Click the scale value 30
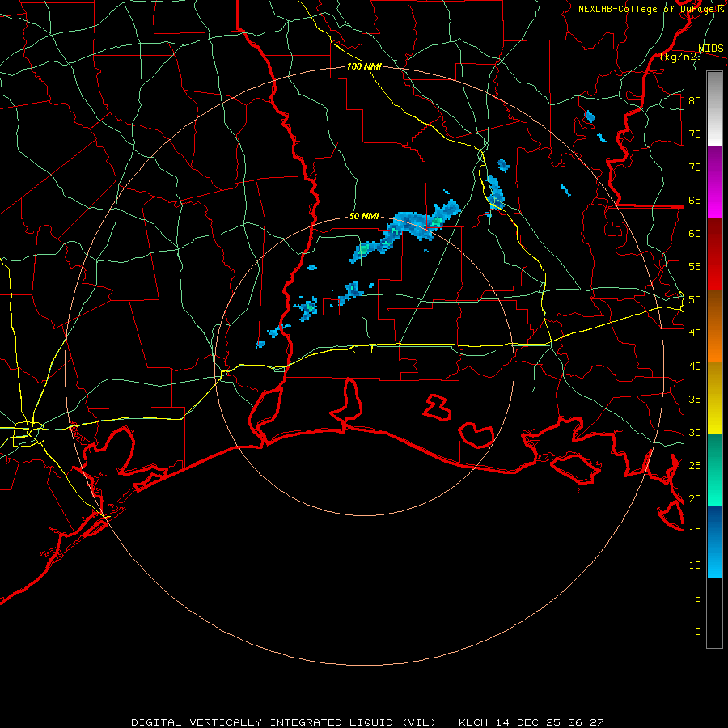728x728 pixels. 695,433
